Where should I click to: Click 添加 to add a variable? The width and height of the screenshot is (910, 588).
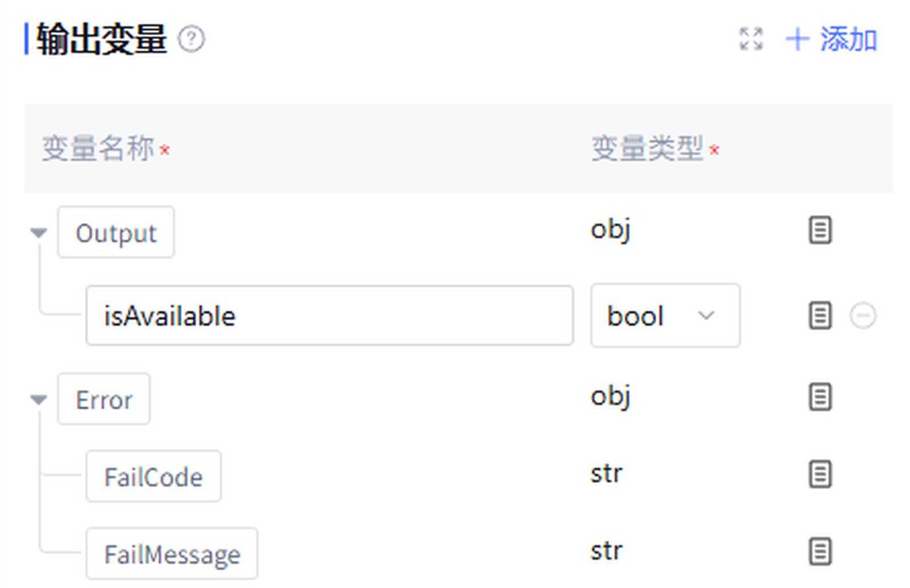[x=832, y=39]
